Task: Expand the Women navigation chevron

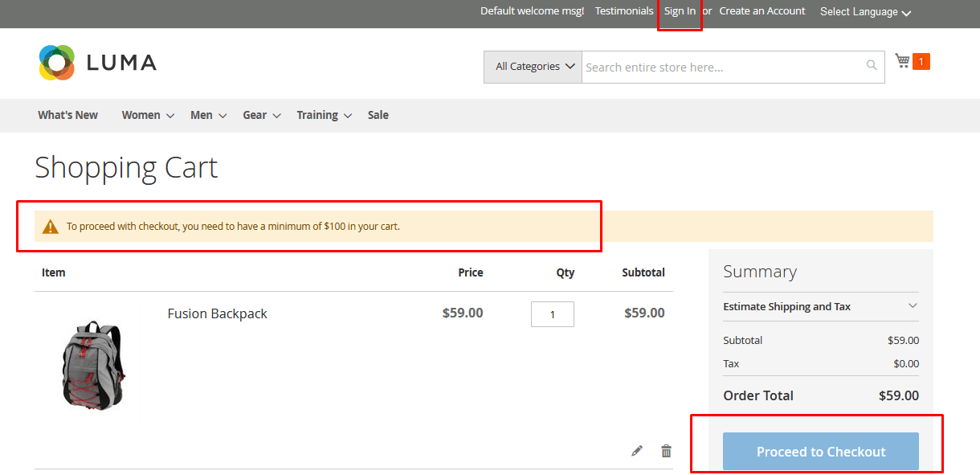Action: click(170, 116)
